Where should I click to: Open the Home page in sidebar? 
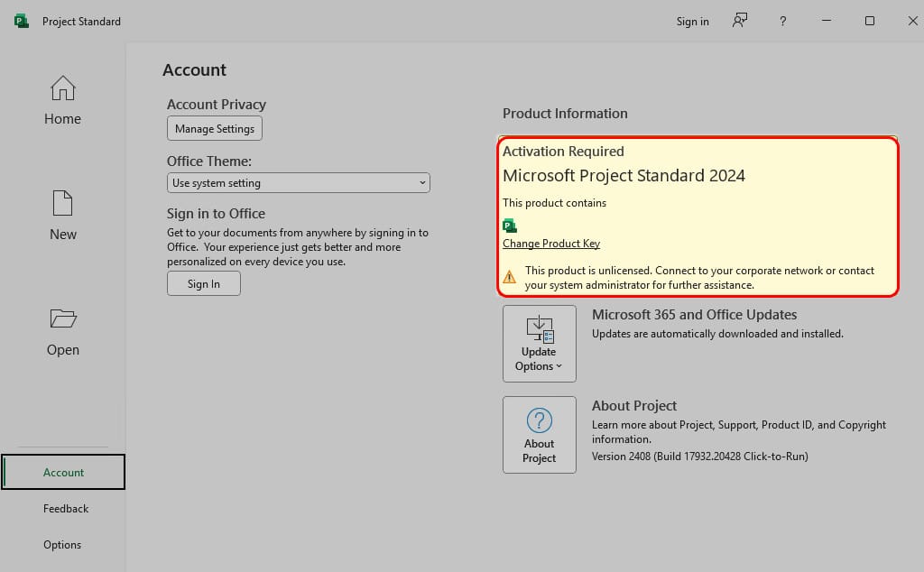click(62, 101)
